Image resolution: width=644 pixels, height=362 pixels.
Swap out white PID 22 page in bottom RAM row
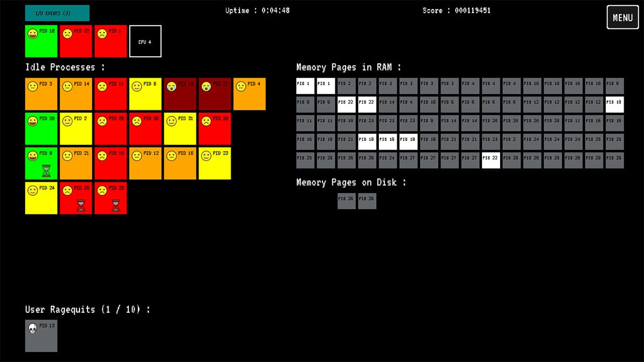(x=491, y=160)
